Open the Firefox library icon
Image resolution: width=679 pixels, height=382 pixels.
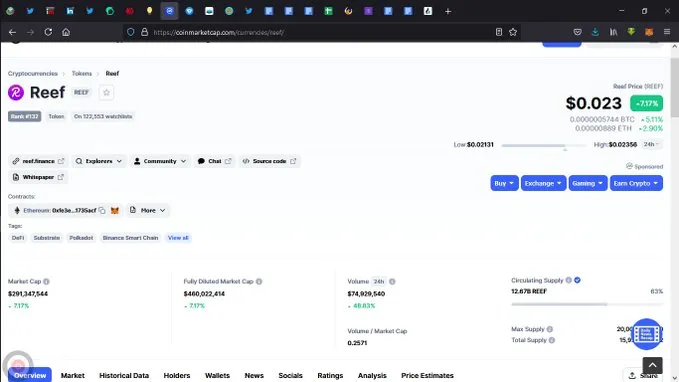(x=614, y=32)
